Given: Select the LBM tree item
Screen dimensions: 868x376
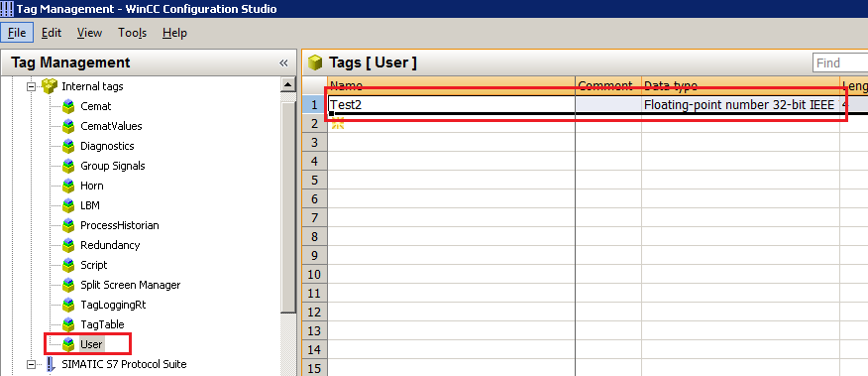Looking at the screenshot, I should point(90,205).
